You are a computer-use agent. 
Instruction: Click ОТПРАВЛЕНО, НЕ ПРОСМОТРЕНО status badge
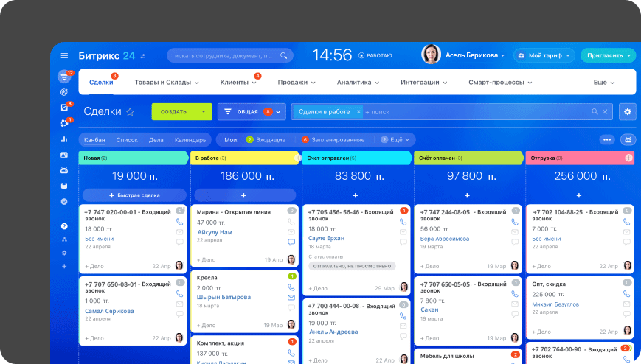[x=352, y=266]
